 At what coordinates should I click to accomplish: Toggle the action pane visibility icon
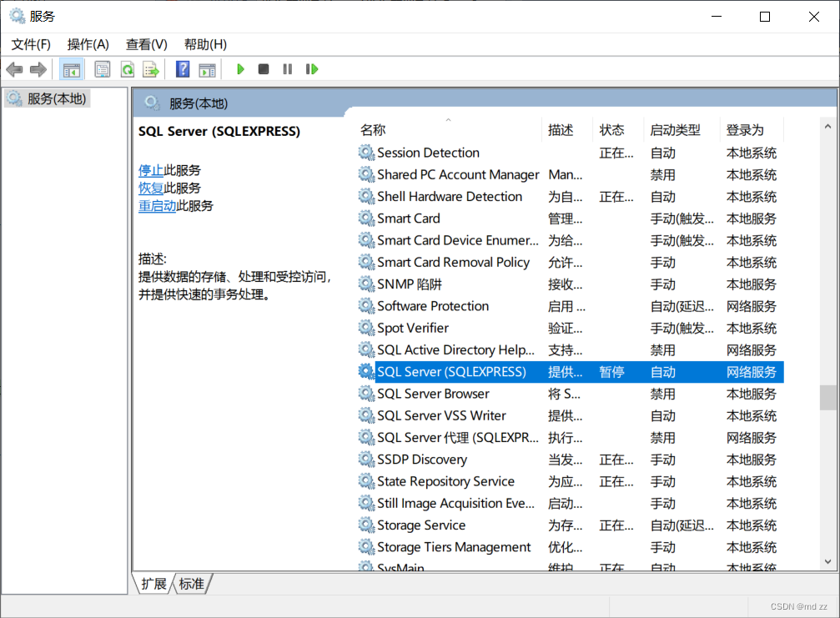[208, 68]
